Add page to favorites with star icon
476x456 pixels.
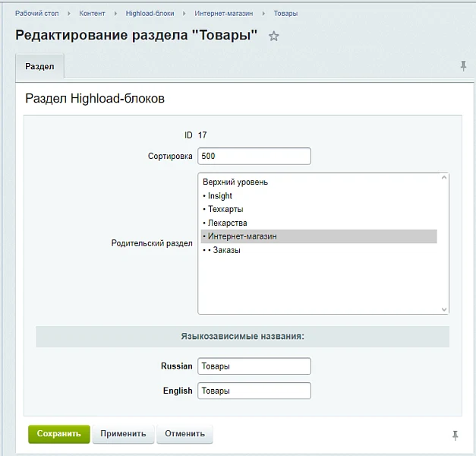pyautogui.click(x=273, y=36)
